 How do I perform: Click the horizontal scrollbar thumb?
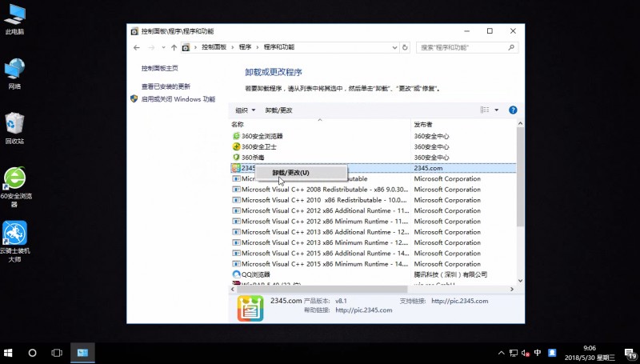(x=322, y=290)
